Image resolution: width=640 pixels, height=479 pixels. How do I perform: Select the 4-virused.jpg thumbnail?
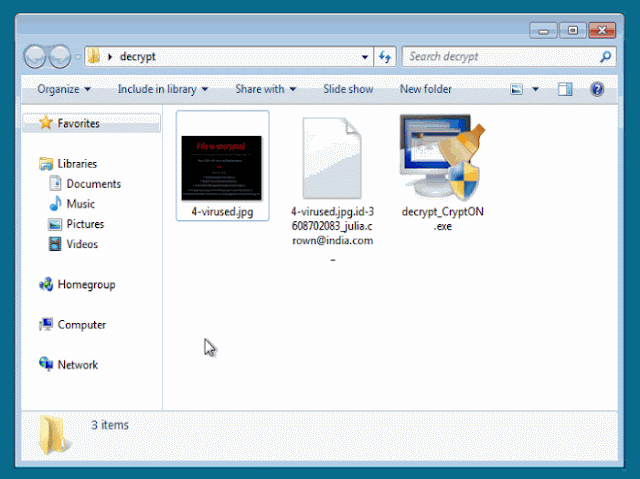pyautogui.click(x=222, y=168)
